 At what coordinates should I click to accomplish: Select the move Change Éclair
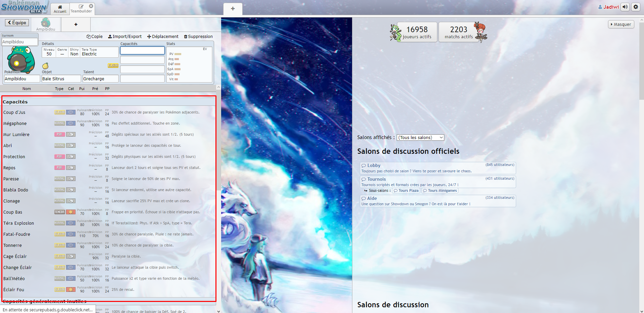pyautogui.click(x=108, y=267)
